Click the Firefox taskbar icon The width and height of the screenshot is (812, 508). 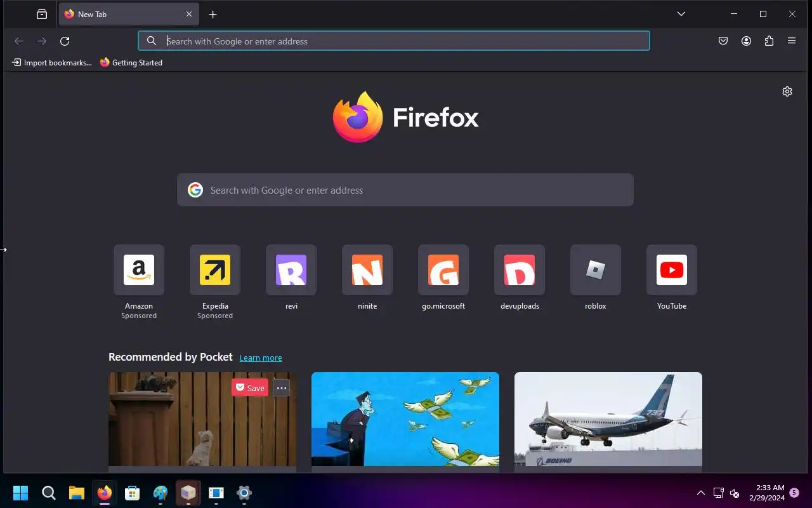(105, 493)
